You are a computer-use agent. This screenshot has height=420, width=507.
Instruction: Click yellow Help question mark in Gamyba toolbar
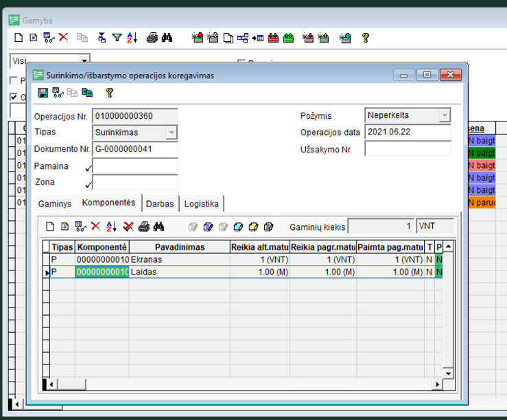[x=366, y=38]
